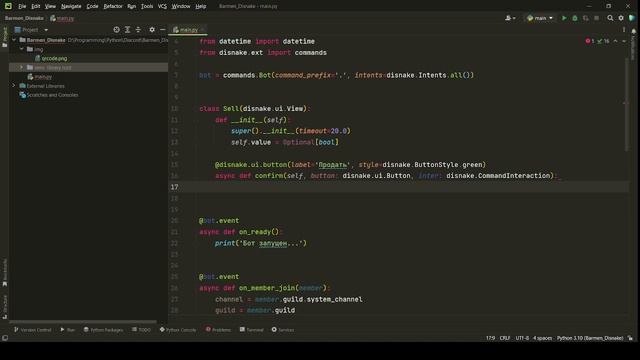The image size is (640, 360).
Task: Expand the venv library root folder
Action: 22,67
